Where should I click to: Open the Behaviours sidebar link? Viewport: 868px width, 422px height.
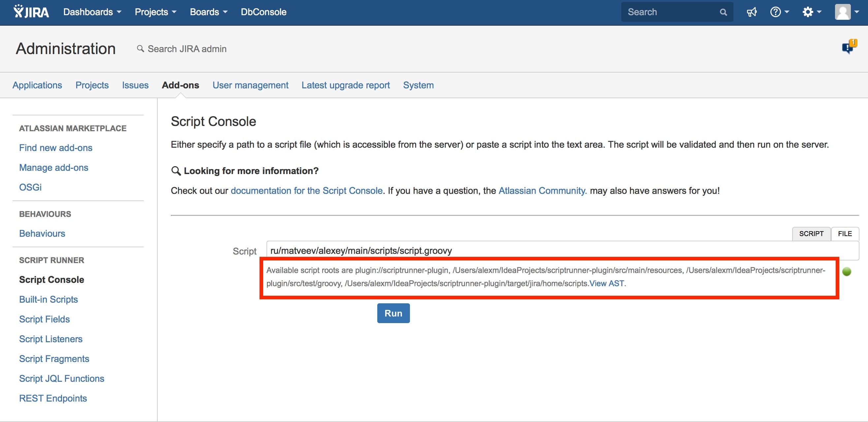click(x=42, y=234)
